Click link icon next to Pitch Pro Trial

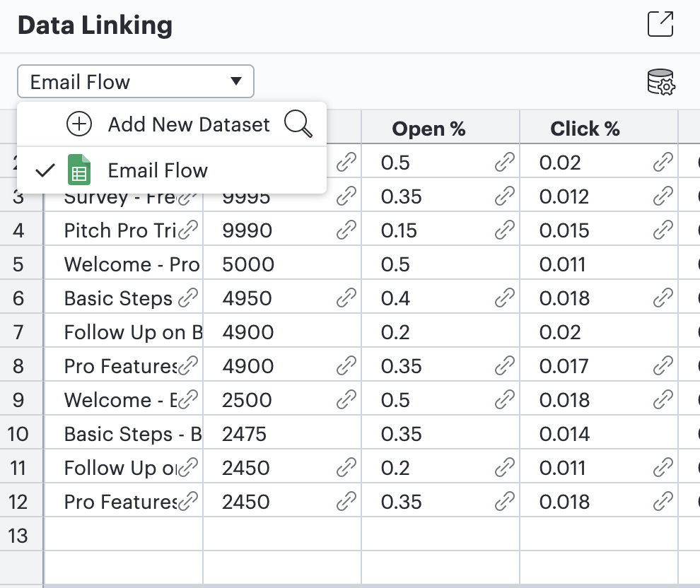(x=188, y=230)
